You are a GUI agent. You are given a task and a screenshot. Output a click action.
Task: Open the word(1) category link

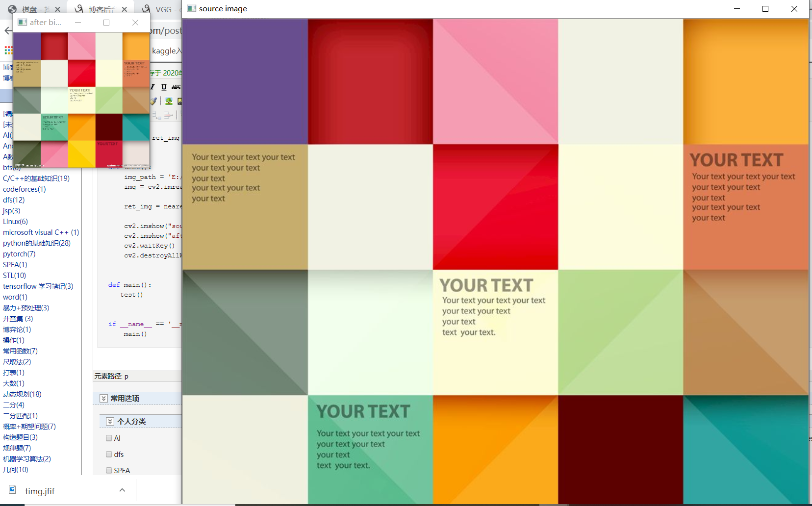point(15,297)
